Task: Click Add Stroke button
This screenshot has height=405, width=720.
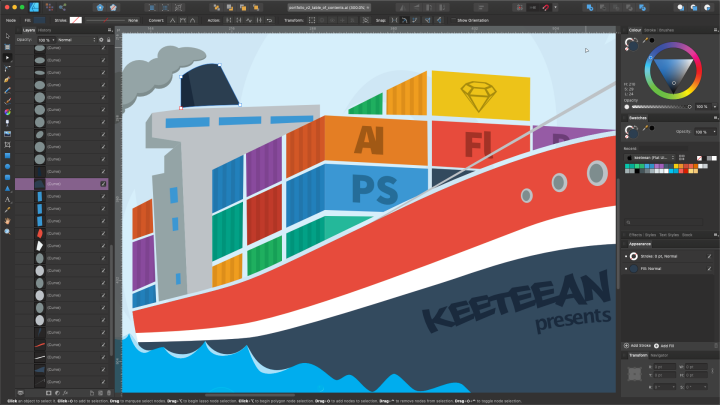Action: pos(637,346)
